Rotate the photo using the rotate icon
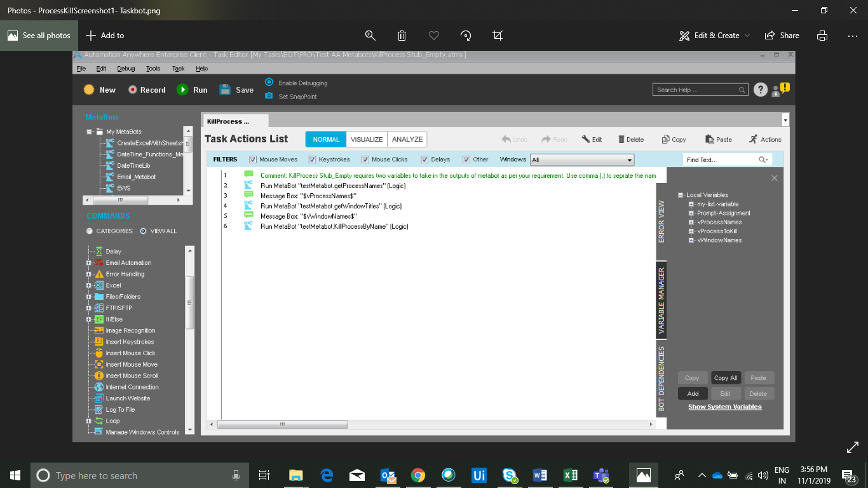This screenshot has width=868, height=488. (466, 36)
